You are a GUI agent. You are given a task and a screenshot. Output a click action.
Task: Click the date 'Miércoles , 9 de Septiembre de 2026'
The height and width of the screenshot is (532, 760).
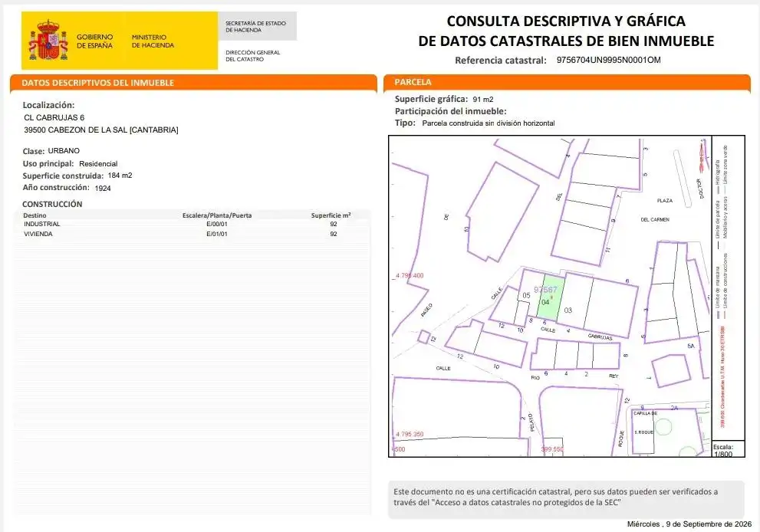click(689, 524)
